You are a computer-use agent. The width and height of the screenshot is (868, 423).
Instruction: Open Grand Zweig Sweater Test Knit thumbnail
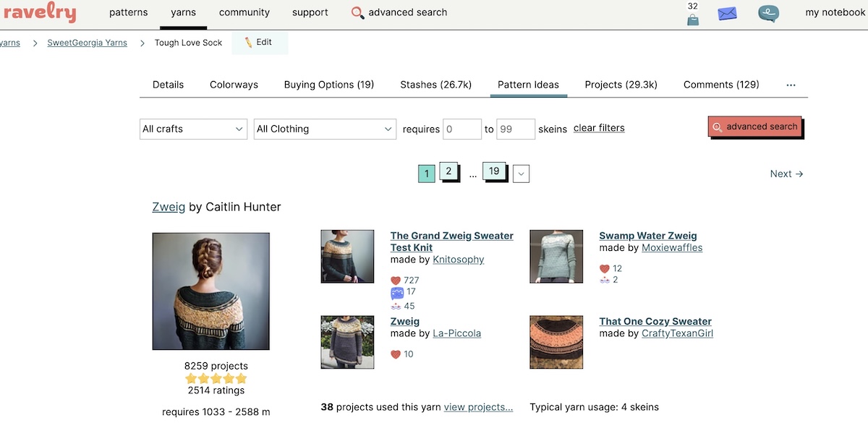pyautogui.click(x=347, y=257)
